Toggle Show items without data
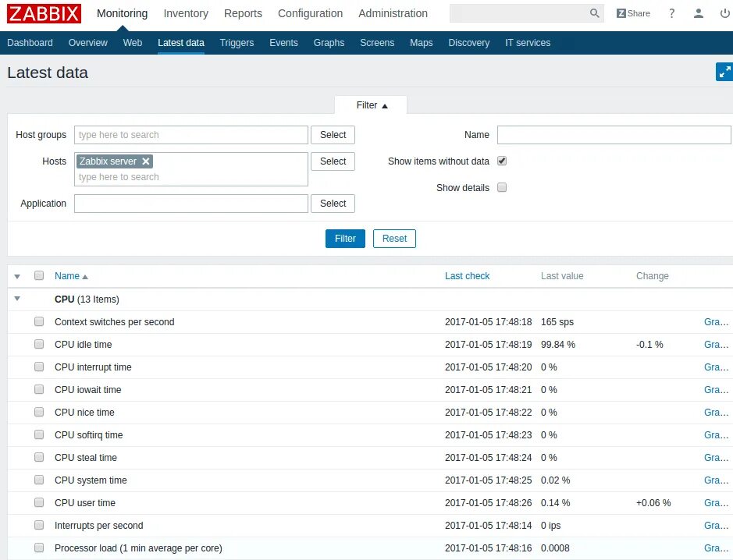Image resolution: width=733 pixels, height=560 pixels. coord(502,161)
